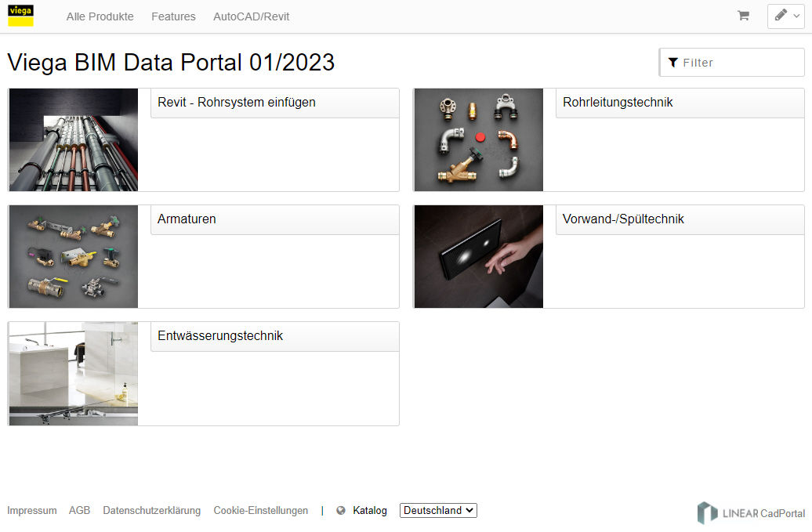
Task: Select the Revit Rohrsystem einfügen pipe thumbnail
Action: pyautogui.click(x=74, y=139)
